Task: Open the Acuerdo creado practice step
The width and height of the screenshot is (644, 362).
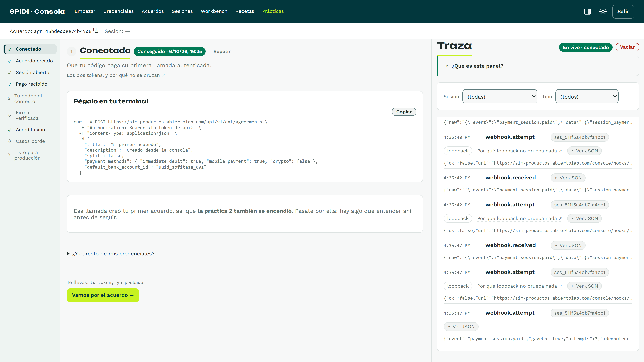Action: [x=30, y=61]
